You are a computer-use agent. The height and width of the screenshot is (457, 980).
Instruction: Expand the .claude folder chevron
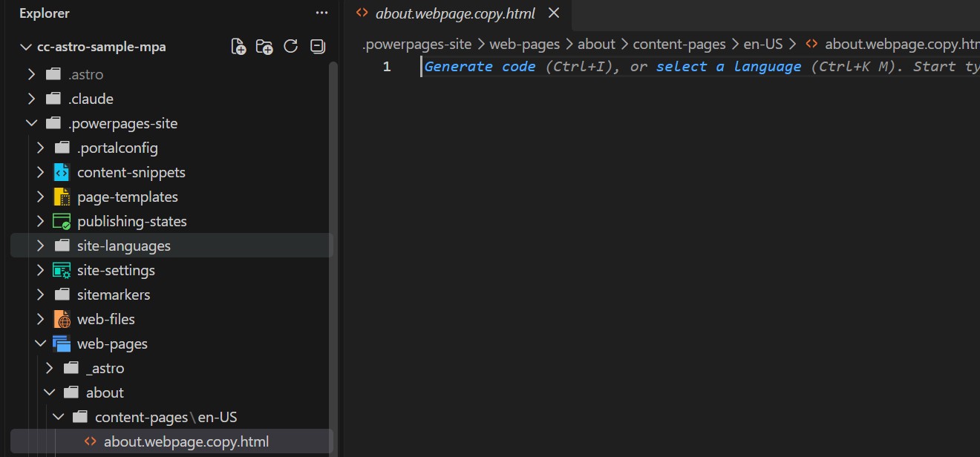pyautogui.click(x=31, y=99)
